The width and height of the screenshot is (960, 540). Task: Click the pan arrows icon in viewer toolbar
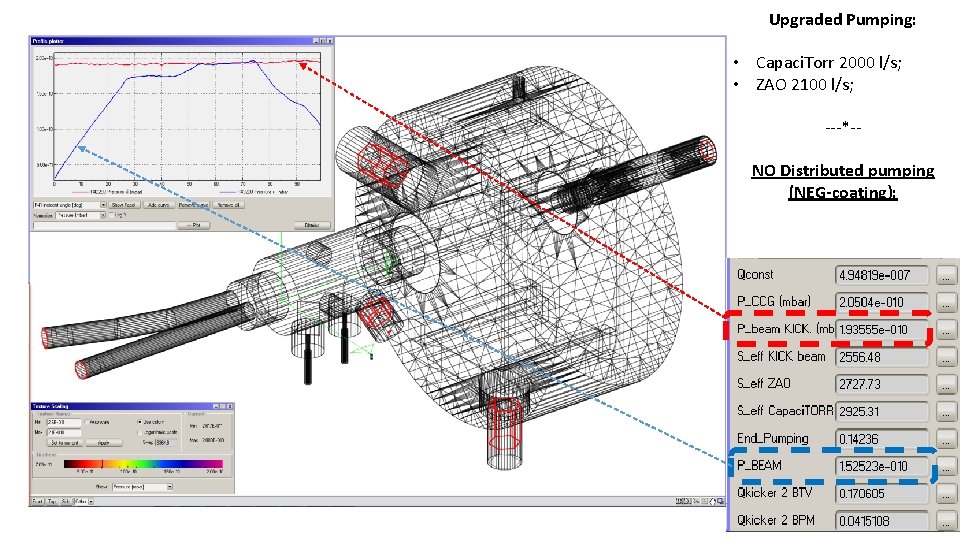click(712, 501)
